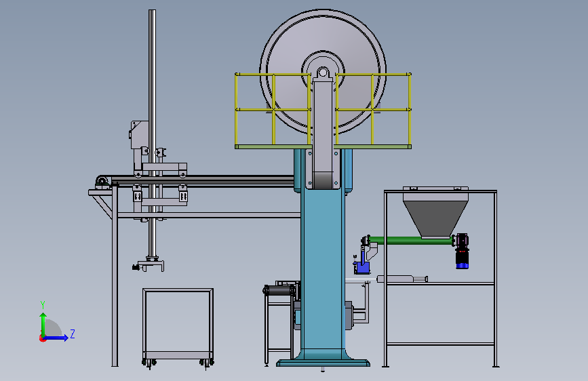
Task: Select the teal base plate at floor
Action: [x=323, y=363]
